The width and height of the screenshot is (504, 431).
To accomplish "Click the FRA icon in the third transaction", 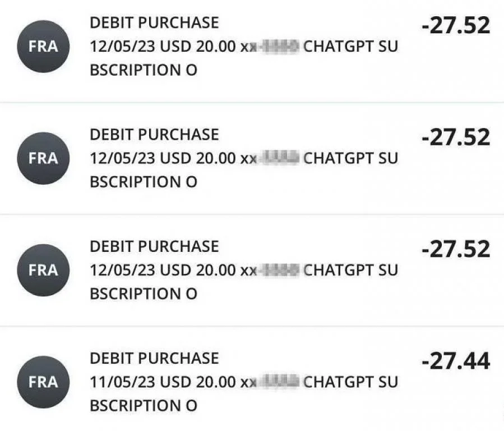I will pos(43,270).
